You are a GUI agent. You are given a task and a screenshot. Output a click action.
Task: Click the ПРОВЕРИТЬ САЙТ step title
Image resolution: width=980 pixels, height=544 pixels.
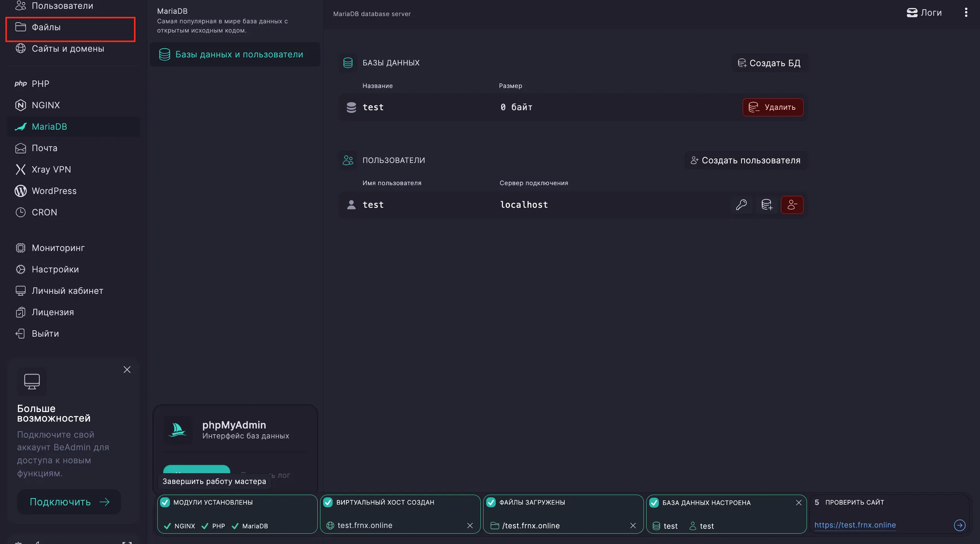pyautogui.click(x=855, y=502)
